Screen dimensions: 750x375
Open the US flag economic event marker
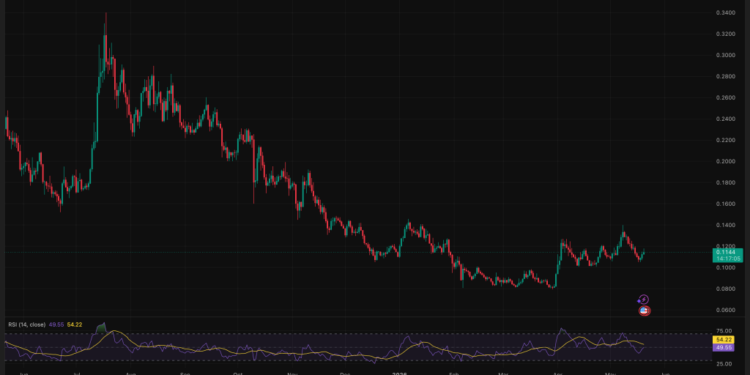click(x=644, y=311)
